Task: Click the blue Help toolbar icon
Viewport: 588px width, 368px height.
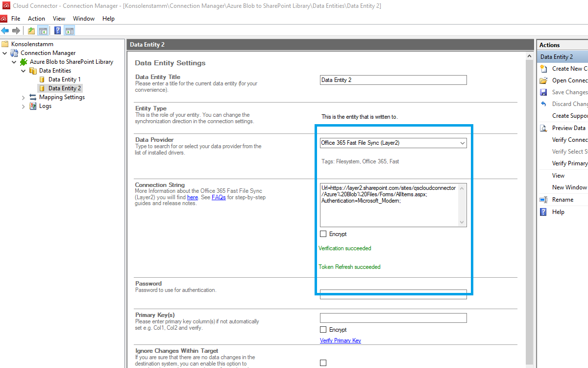Action: (x=57, y=31)
